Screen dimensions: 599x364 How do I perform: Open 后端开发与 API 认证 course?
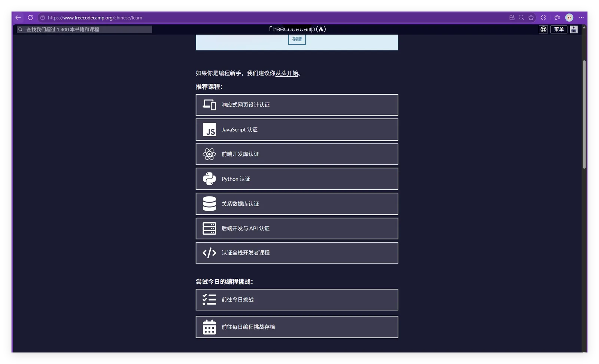coord(297,229)
